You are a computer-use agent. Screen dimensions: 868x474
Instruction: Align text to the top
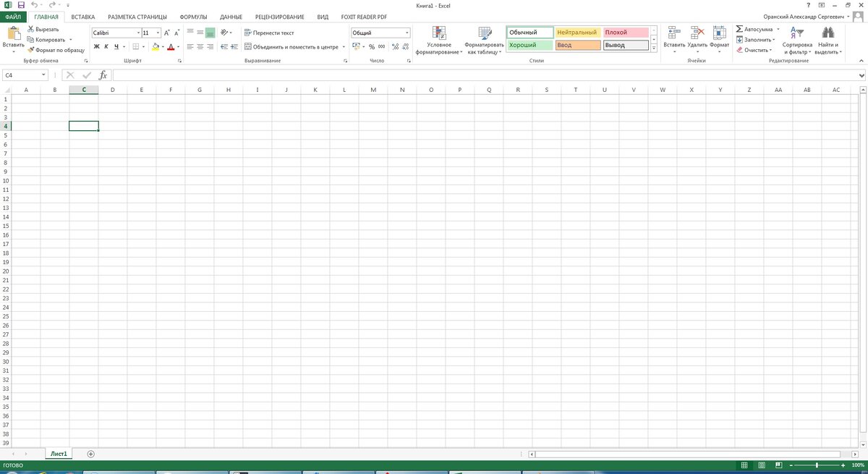pos(190,33)
